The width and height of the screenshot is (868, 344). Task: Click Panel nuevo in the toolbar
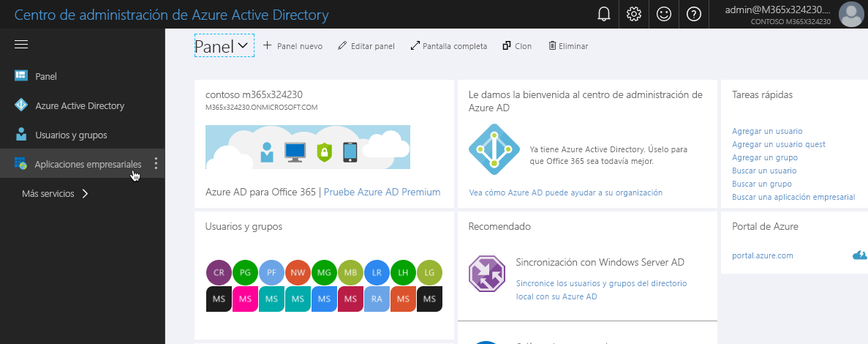point(293,46)
